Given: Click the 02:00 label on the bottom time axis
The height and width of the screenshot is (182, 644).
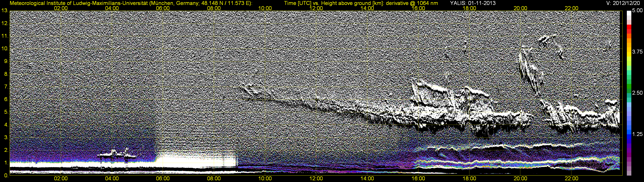Looking at the screenshot, I should pyautogui.click(x=61, y=179).
